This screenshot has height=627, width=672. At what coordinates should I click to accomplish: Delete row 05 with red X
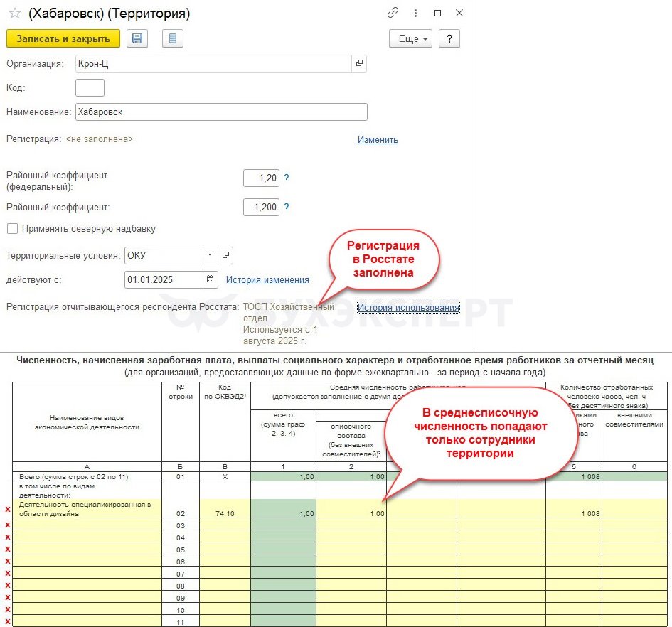(x=7, y=549)
